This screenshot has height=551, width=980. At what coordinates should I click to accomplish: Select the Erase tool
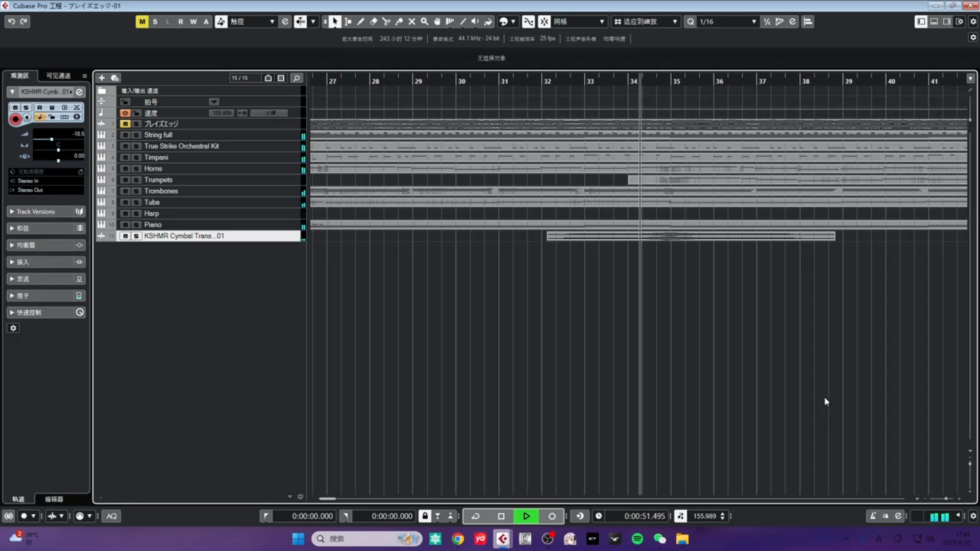[x=373, y=21]
